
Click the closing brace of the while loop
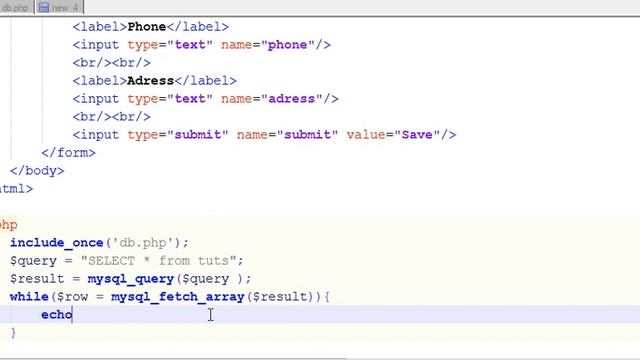pyautogui.click(x=13, y=333)
